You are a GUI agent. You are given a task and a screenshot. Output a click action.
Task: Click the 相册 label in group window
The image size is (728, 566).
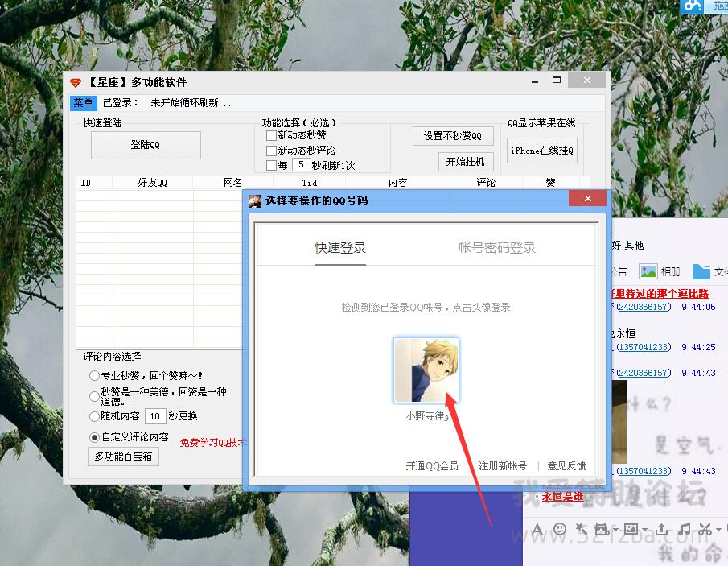pos(670,271)
